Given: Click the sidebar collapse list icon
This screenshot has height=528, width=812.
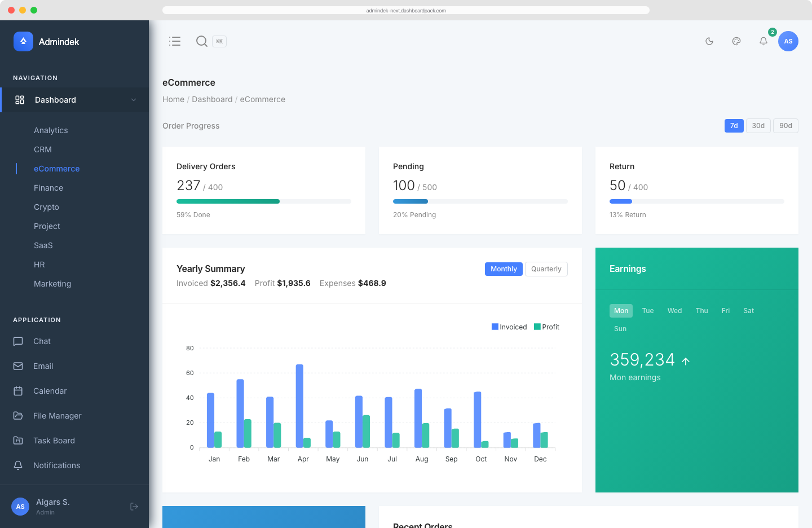Looking at the screenshot, I should click(175, 41).
